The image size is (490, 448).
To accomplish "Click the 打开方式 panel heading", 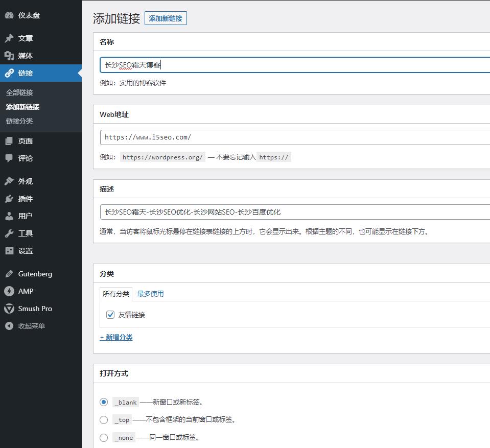I will pyautogui.click(x=114, y=373).
